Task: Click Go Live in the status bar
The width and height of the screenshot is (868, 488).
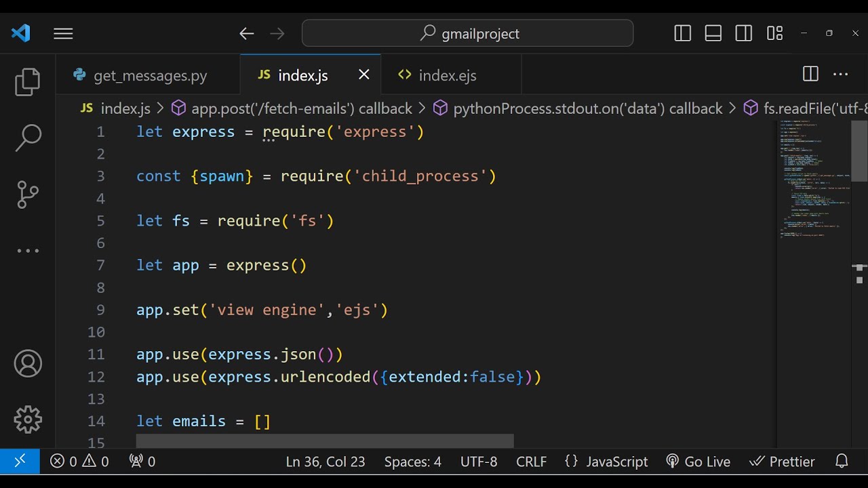Action: pos(698,462)
